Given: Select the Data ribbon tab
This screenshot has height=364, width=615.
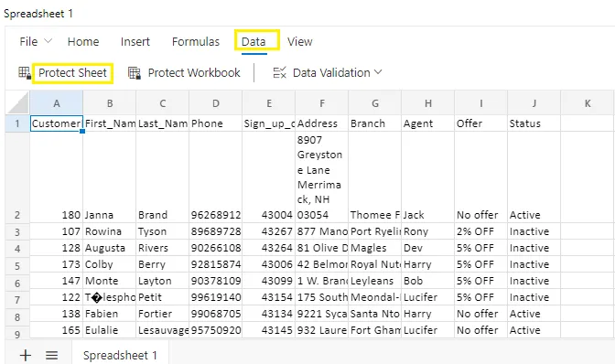Looking at the screenshot, I should [x=254, y=41].
